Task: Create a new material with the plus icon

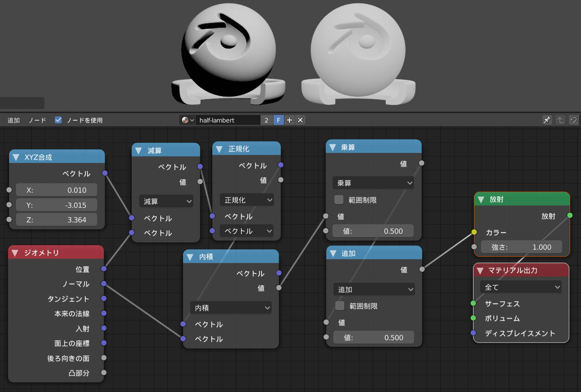Action: (290, 120)
